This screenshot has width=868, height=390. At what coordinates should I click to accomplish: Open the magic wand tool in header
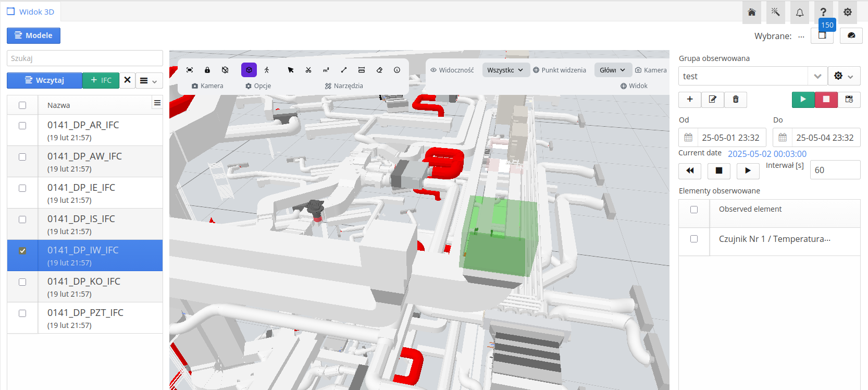click(x=775, y=12)
